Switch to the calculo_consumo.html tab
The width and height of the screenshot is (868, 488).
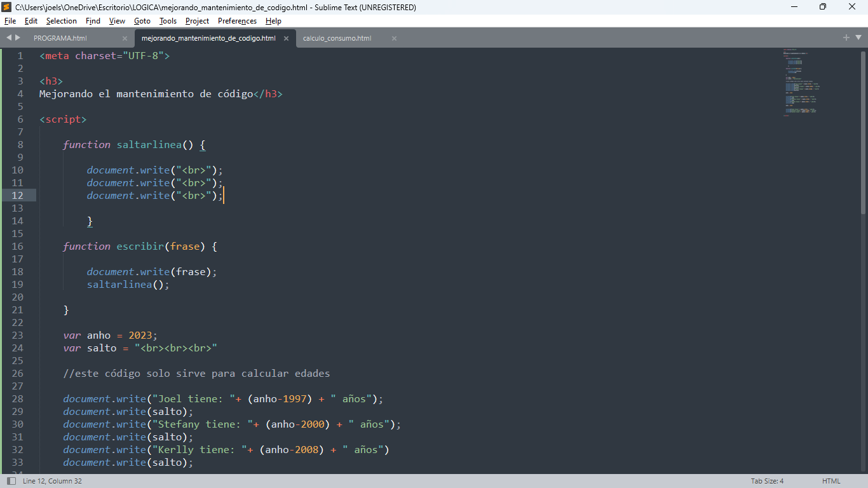coord(337,38)
